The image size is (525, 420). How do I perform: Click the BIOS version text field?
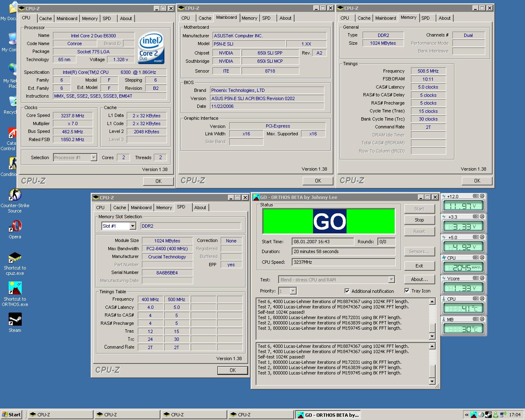coord(267,98)
